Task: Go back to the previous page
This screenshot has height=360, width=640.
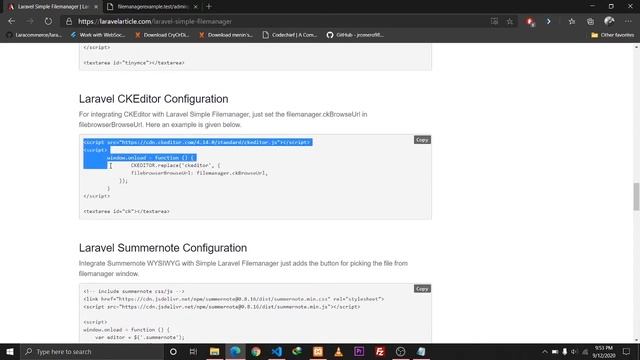Action: coord(11,21)
